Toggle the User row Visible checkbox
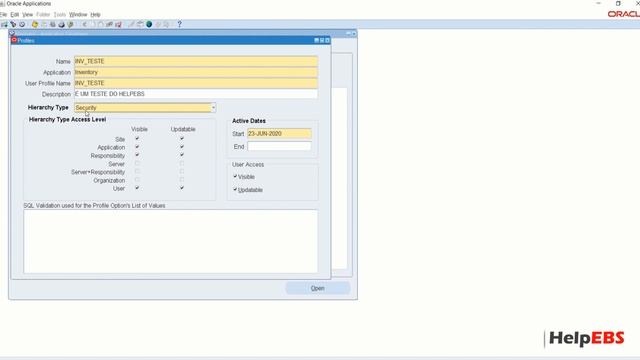 137,188
